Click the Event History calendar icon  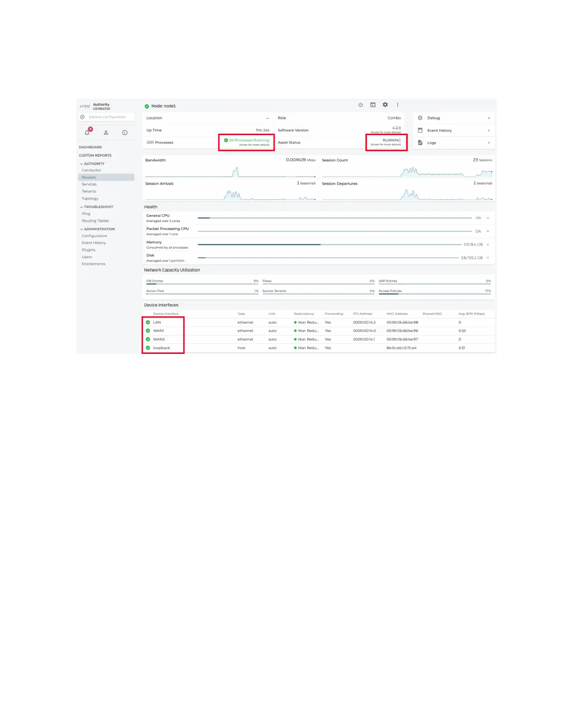(x=420, y=130)
